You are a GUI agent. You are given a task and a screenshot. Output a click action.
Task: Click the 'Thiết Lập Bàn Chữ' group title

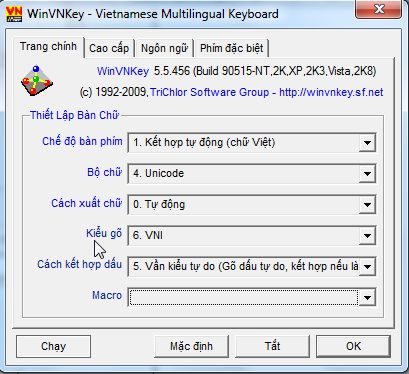(75, 115)
